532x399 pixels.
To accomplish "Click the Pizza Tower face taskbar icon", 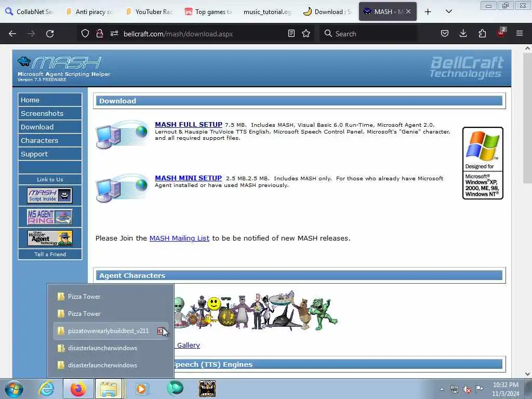I will [x=207, y=389].
